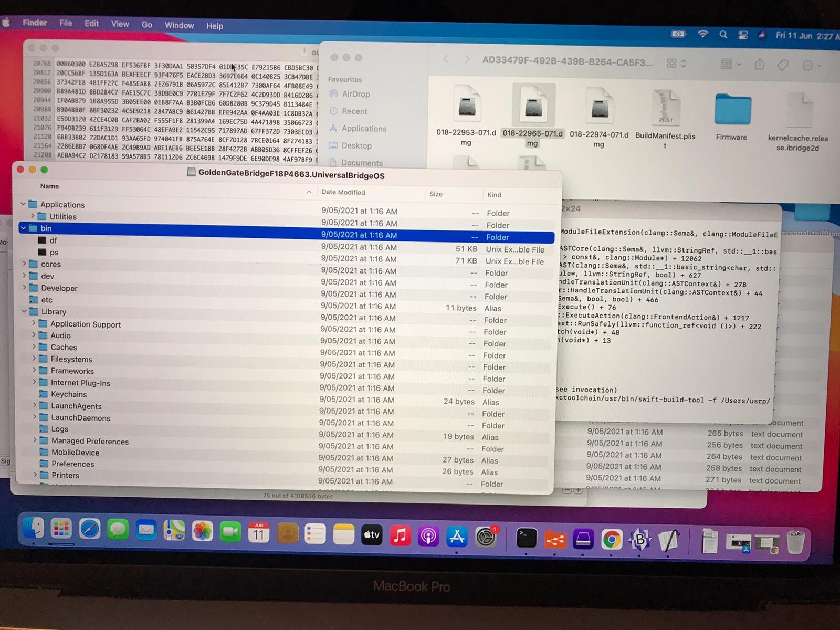Open Reminders from the Dock

pyautogui.click(x=315, y=534)
